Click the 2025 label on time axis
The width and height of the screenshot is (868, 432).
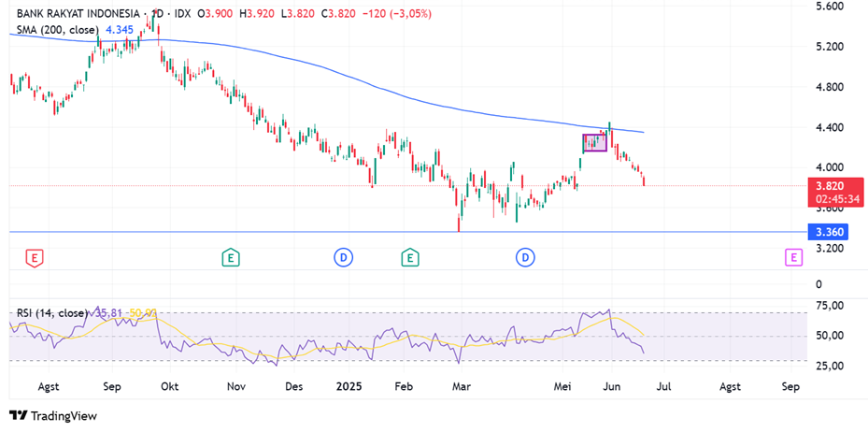click(x=348, y=385)
